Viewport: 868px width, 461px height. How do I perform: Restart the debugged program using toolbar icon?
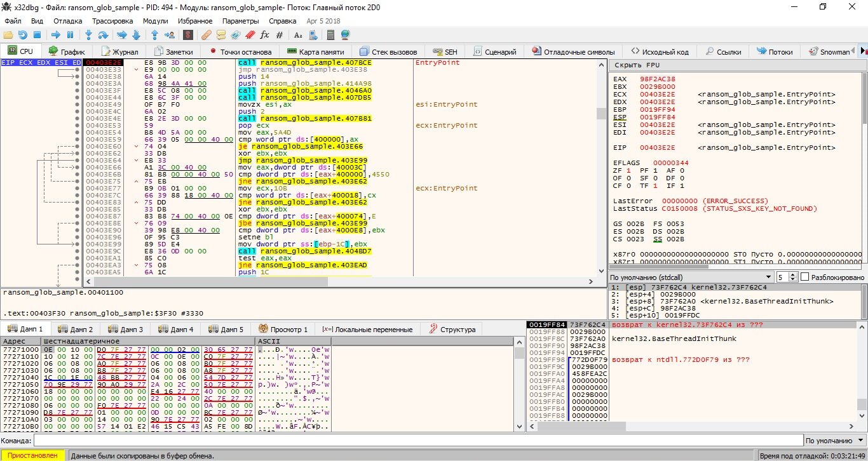[22, 35]
